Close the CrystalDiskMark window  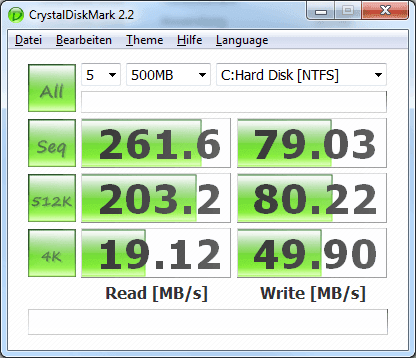[385, 11]
